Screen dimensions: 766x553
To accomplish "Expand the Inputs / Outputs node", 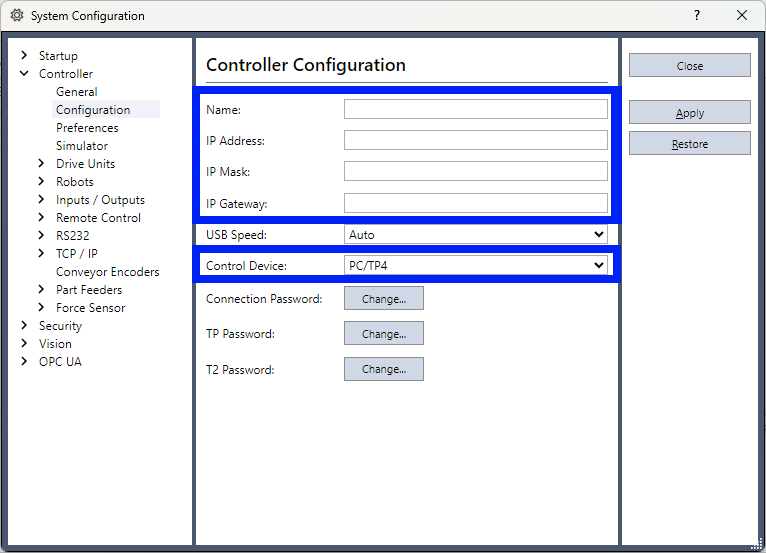I will [x=42, y=199].
